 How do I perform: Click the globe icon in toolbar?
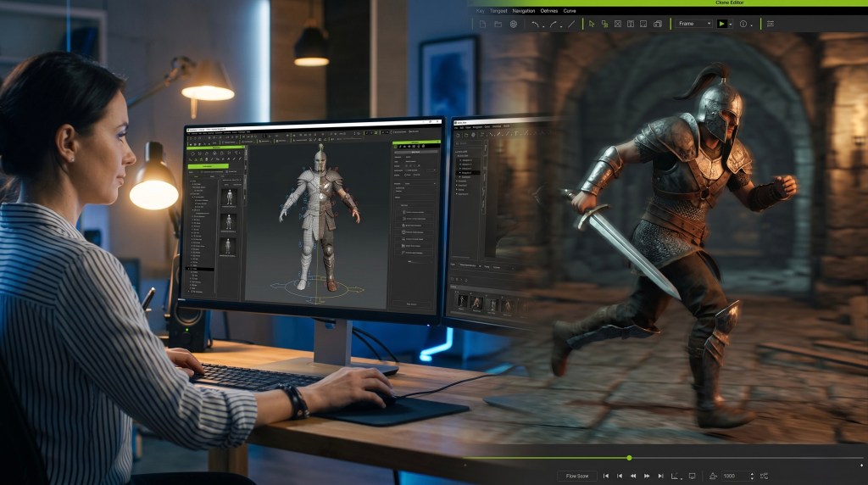point(514,24)
